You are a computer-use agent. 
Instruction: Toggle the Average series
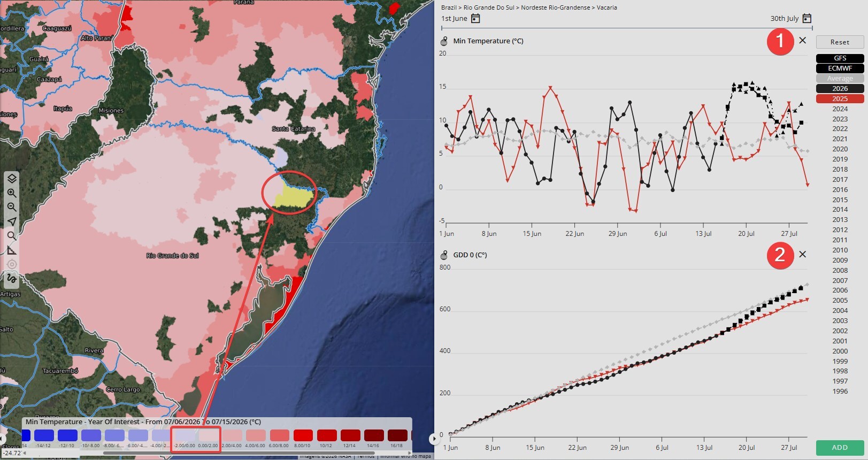click(x=840, y=79)
